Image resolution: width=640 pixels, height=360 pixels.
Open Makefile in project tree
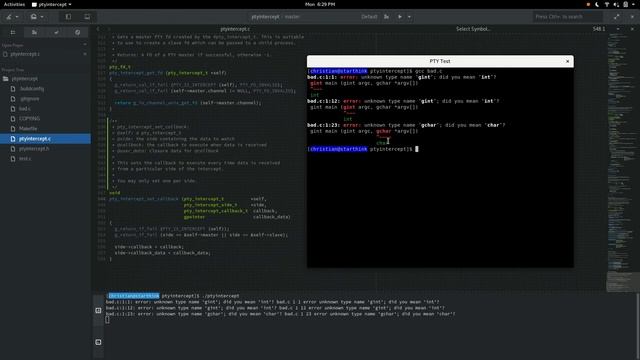point(28,129)
